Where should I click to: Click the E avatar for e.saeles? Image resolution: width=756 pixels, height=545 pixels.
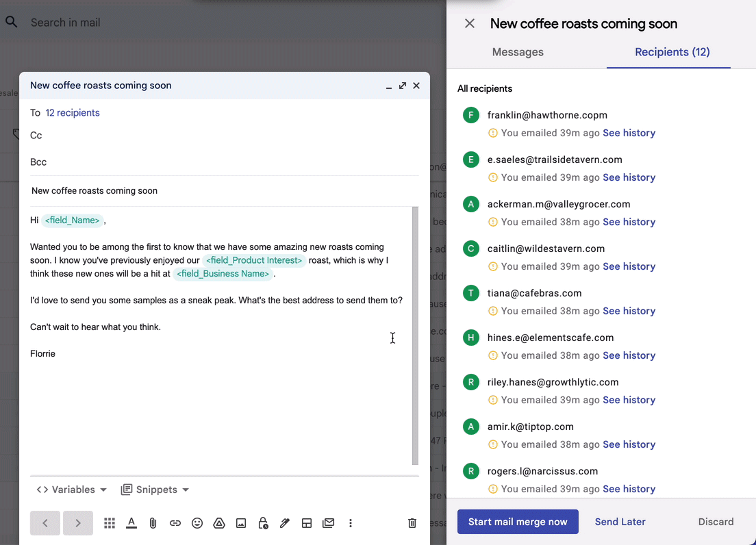(471, 160)
